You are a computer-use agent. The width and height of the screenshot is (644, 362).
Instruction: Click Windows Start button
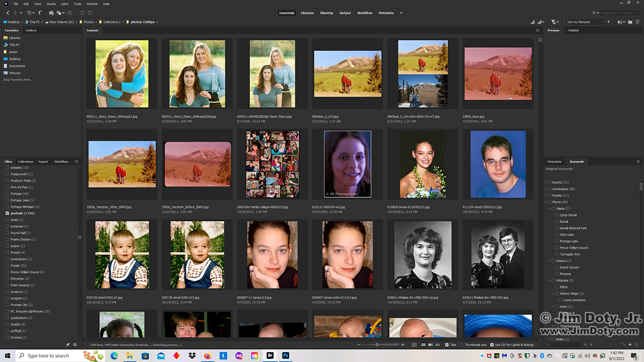pos(8,355)
